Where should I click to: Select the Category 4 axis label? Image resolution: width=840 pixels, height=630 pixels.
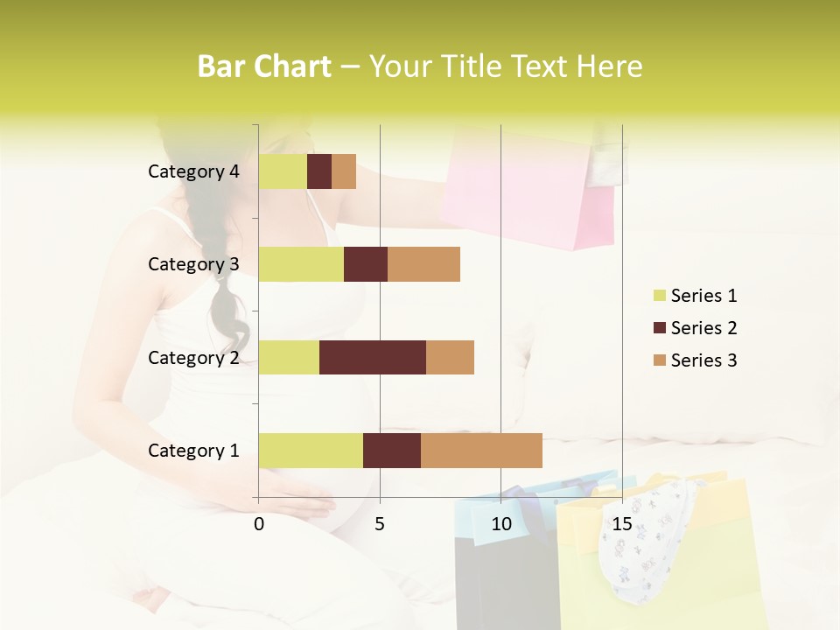193,171
